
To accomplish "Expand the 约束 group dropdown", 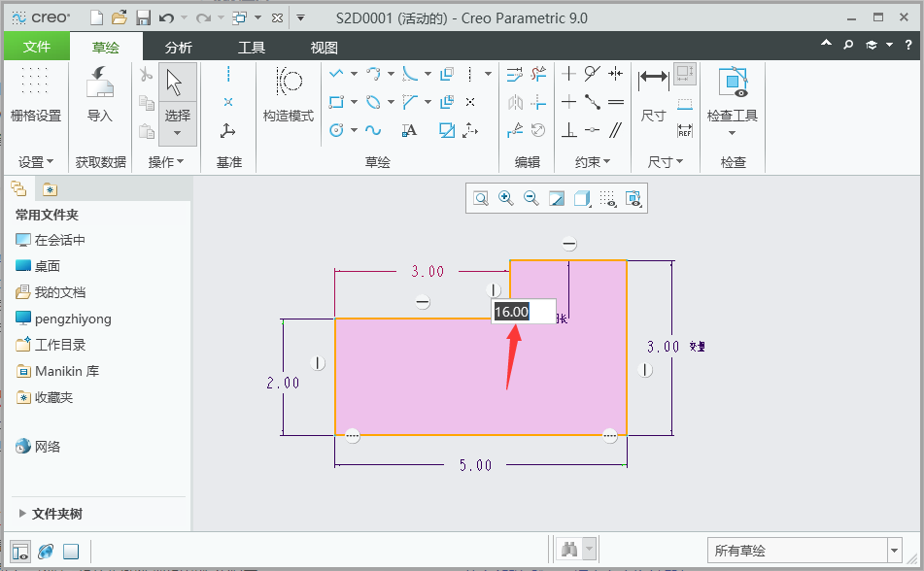I will coord(593,162).
